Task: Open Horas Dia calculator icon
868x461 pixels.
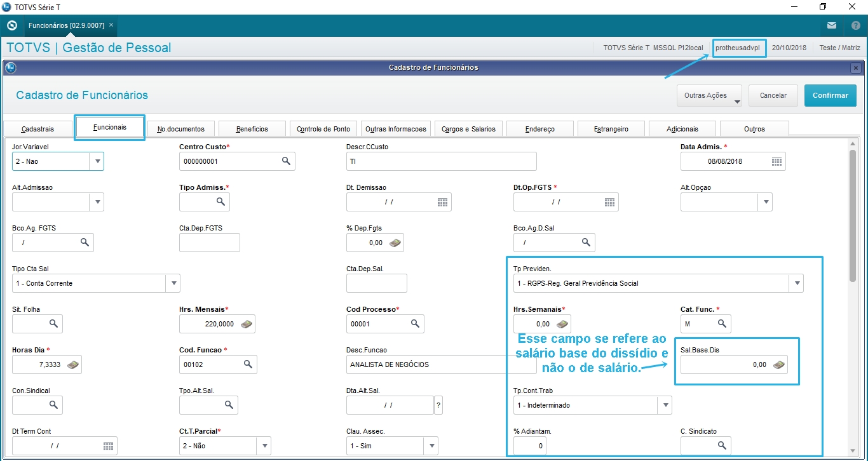Action: tap(74, 364)
